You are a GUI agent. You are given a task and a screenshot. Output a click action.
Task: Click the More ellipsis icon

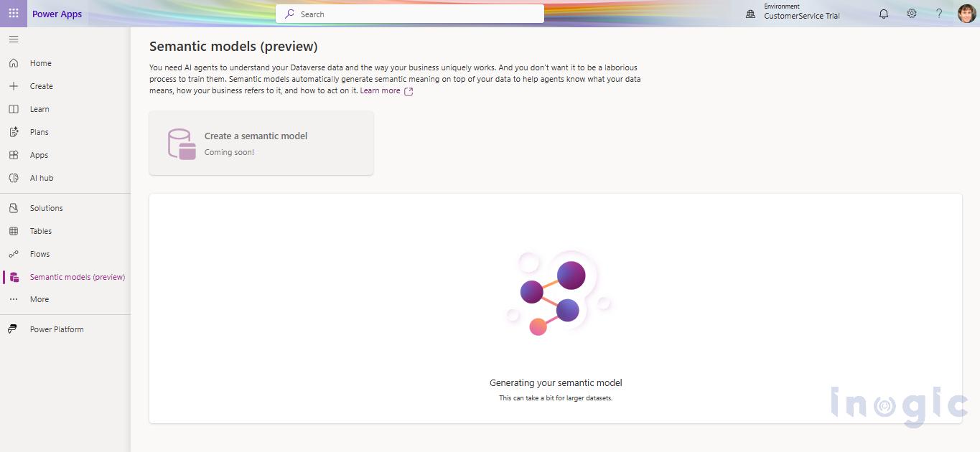14,299
